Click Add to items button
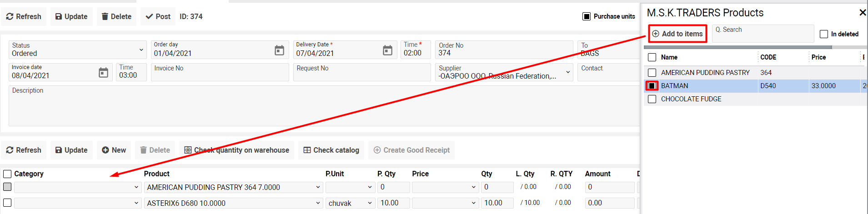Viewport: 868px width, 214px height. pos(677,34)
